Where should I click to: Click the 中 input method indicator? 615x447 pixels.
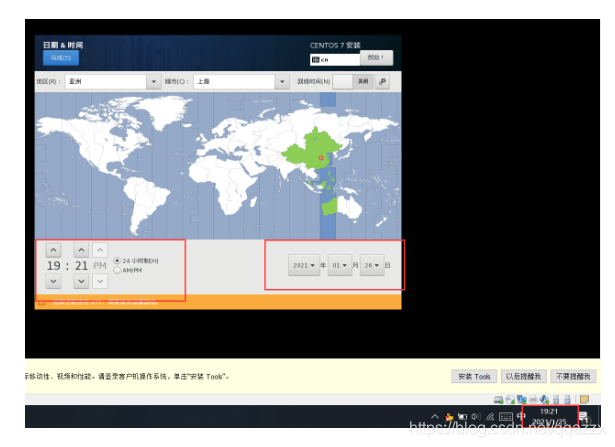[x=521, y=416]
